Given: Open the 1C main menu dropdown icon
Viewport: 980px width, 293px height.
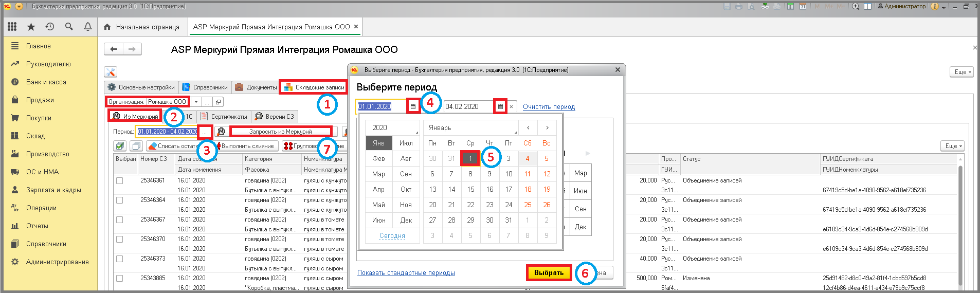Looking at the screenshot, I should (19, 6).
